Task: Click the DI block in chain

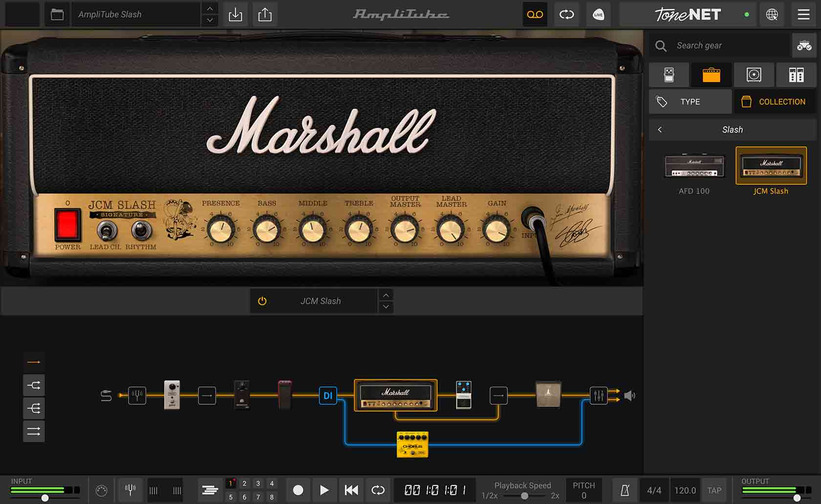Action: point(328,395)
